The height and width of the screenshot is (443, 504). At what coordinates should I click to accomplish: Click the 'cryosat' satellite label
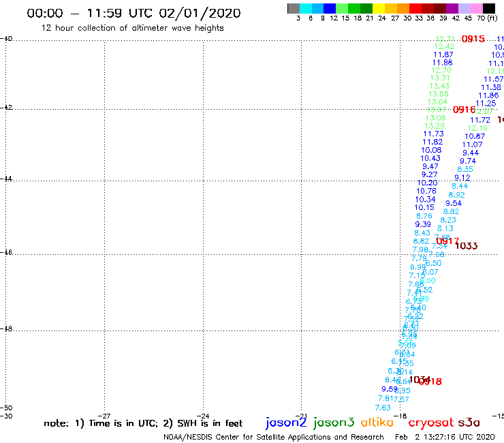click(430, 423)
